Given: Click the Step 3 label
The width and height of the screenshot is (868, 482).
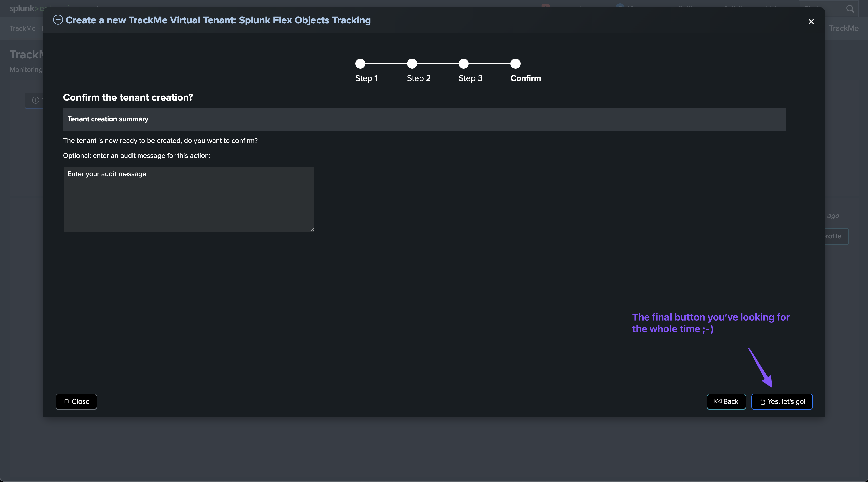Looking at the screenshot, I should point(470,78).
